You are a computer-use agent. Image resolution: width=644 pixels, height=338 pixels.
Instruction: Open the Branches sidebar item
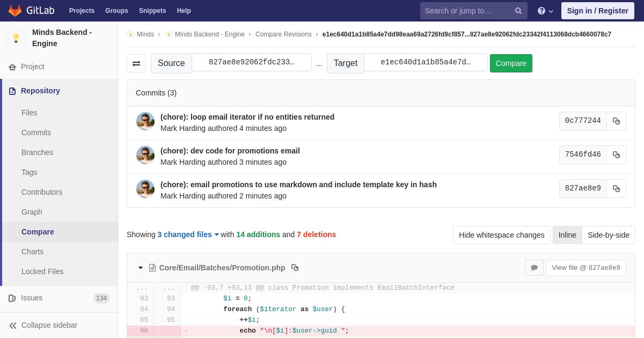pyautogui.click(x=37, y=152)
